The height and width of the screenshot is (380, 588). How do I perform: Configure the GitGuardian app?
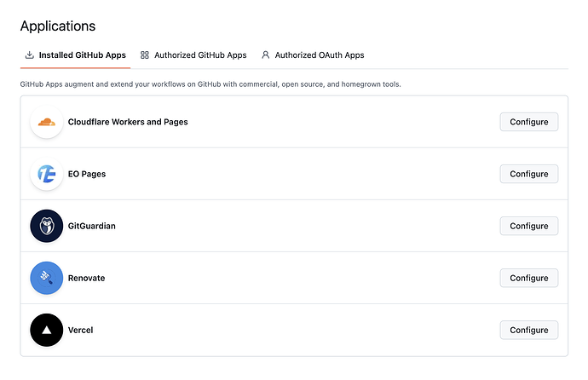click(528, 226)
